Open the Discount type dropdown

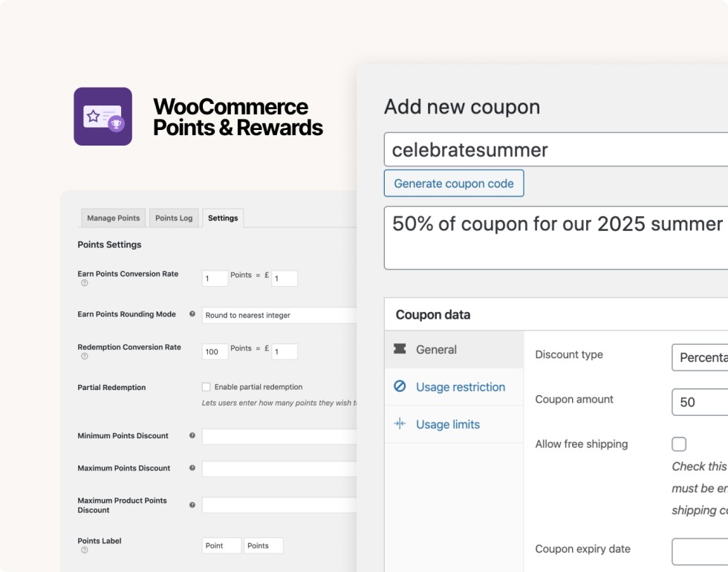[698, 357]
